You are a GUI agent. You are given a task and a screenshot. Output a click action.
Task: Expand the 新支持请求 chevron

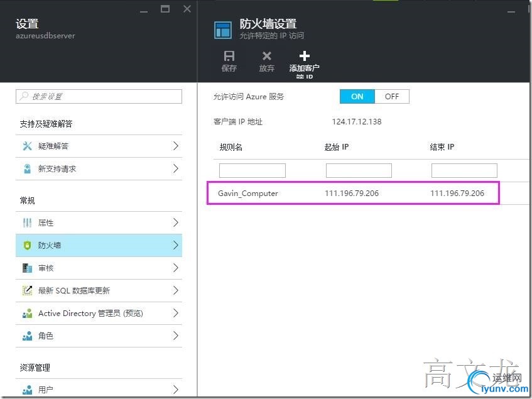175,168
